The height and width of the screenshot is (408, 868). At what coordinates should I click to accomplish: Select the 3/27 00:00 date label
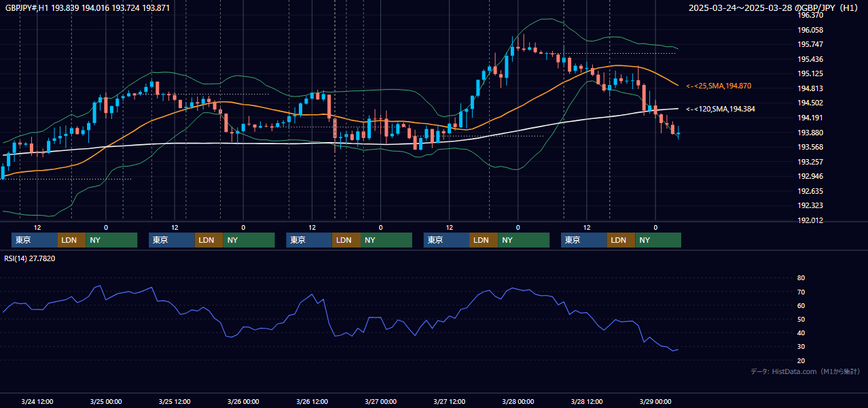click(380, 401)
